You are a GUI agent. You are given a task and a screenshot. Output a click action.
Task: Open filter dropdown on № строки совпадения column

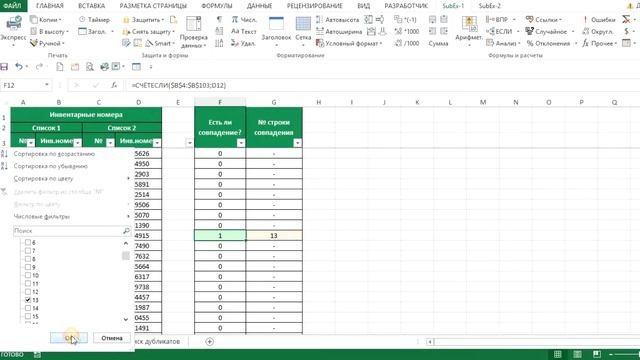coord(298,143)
